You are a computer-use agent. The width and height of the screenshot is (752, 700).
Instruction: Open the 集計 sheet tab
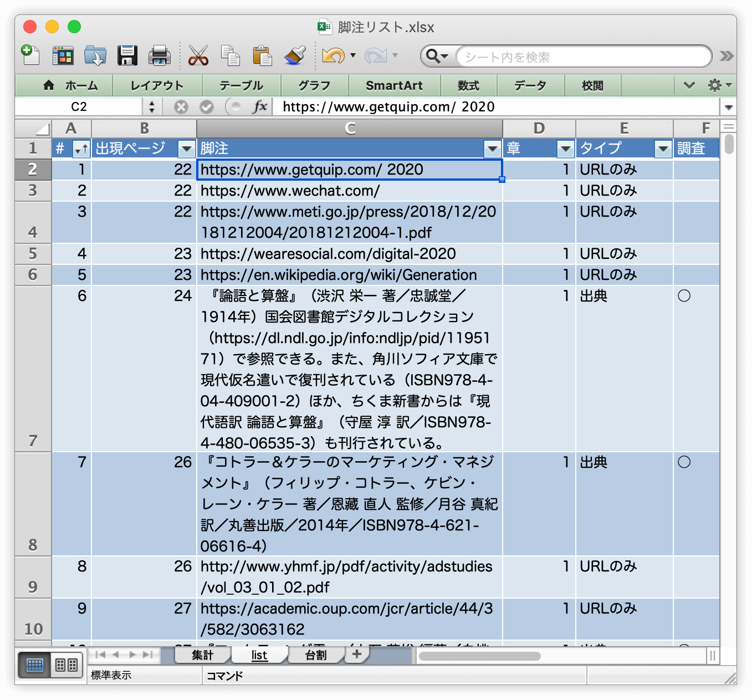click(x=203, y=655)
